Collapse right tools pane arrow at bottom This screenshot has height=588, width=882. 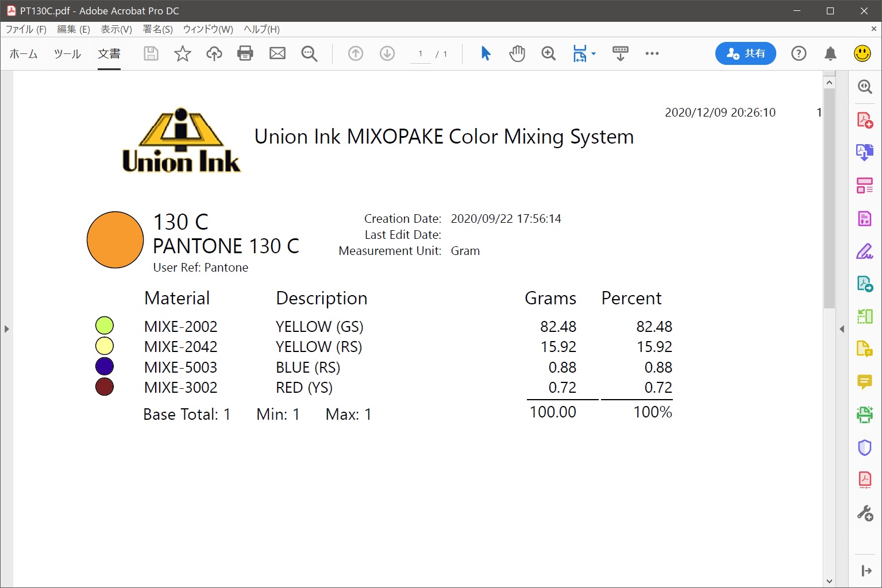866,571
